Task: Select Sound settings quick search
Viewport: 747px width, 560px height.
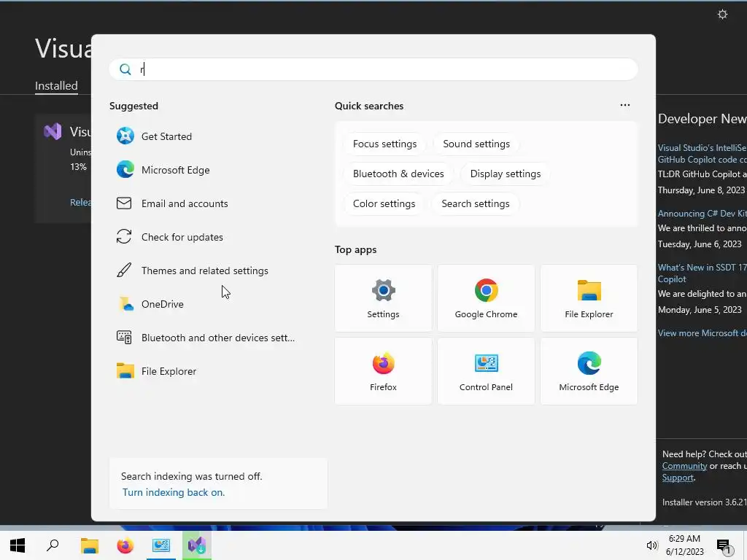Action: (x=476, y=144)
